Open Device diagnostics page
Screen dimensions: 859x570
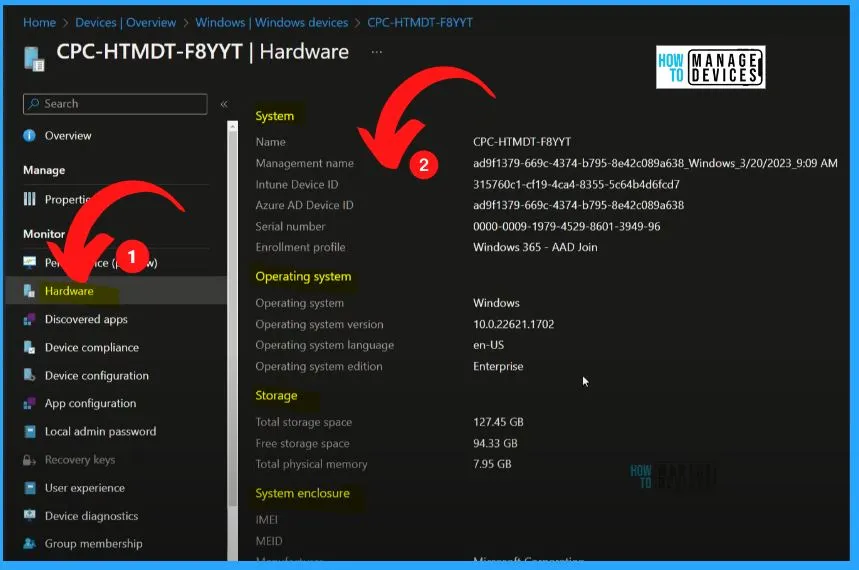(x=91, y=516)
